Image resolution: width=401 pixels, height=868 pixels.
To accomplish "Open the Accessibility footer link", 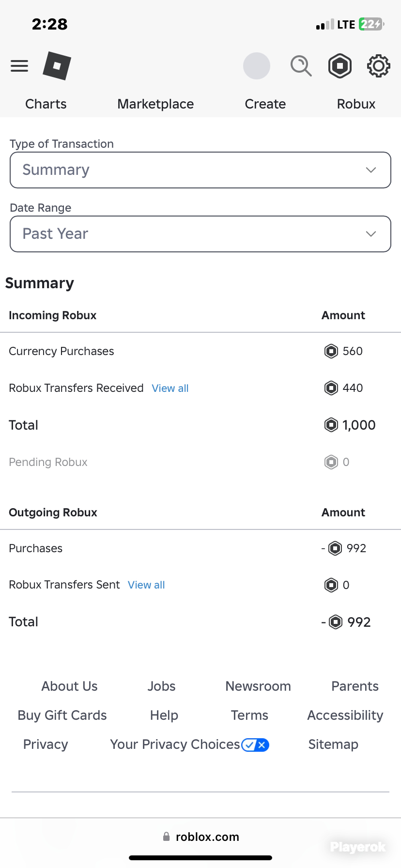I will tap(345, 715).
